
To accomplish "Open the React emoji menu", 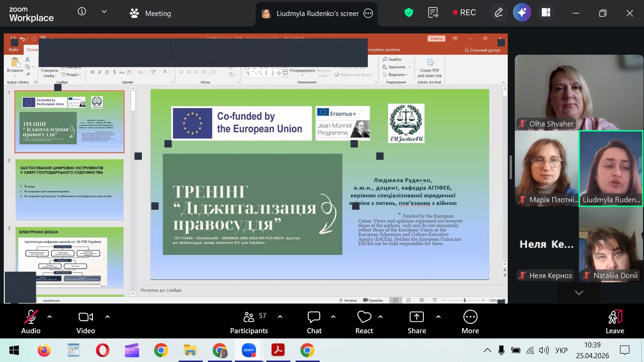I will (x=364, y=322).
